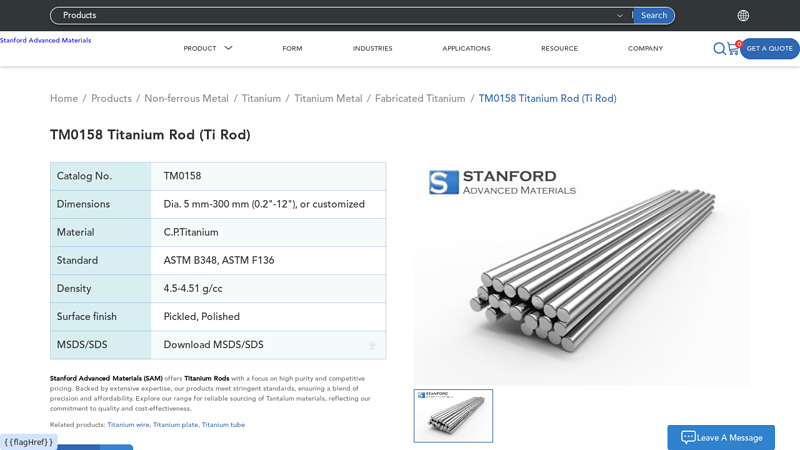Click the '4.5-4.51 g/cc' density value

tap(193, 288)
